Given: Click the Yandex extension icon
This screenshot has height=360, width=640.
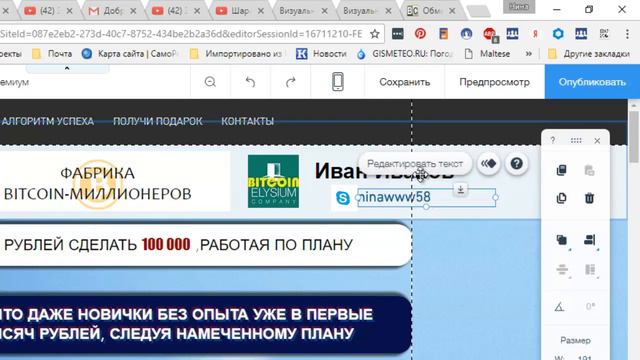Looking at the screenshot, I should [x=535, y=34].
